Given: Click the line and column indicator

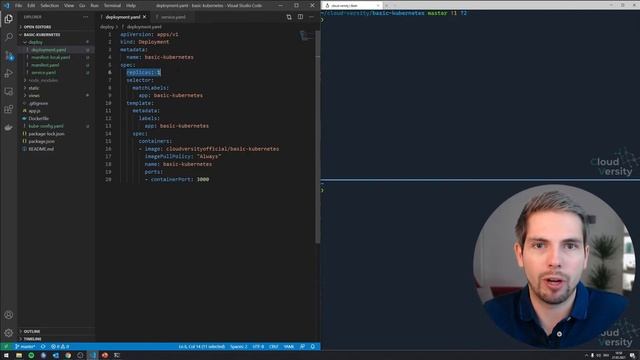Looking at the screenshot, I should tap(202, 347).
